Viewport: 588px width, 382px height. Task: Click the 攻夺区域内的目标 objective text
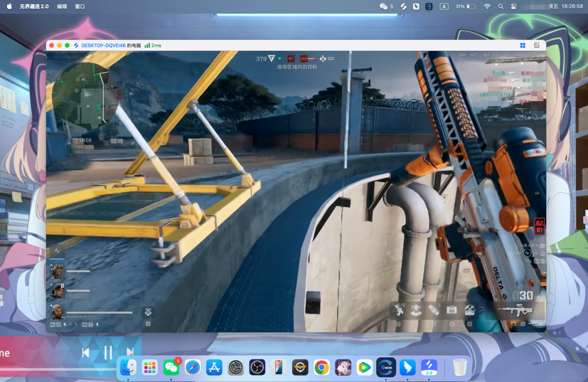297,67
